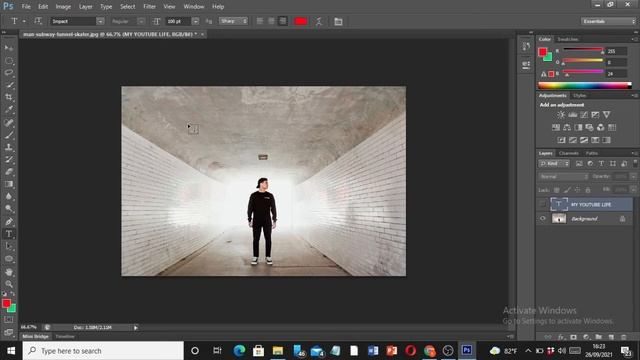Switch to the Swatches tab
This screenshot has width=640, height=360.
point(567,39)
